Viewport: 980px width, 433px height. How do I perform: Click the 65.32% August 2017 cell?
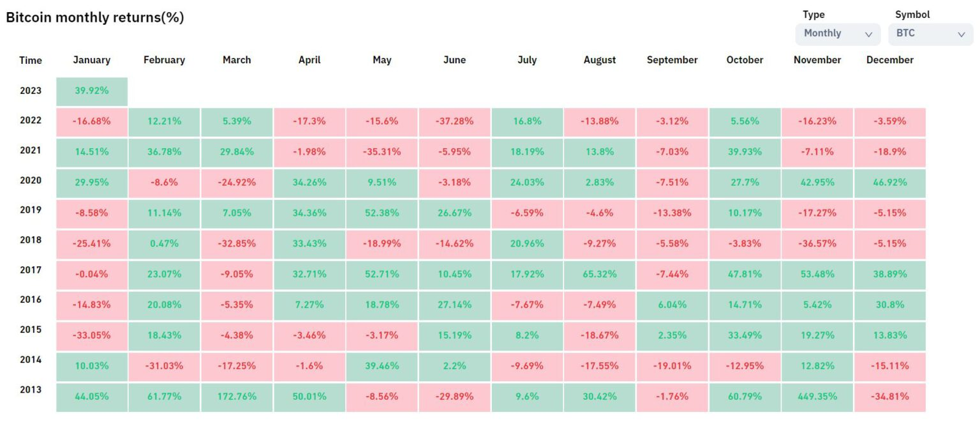tap(600, 275)
